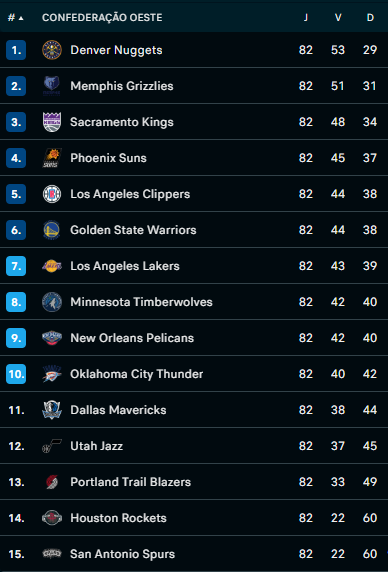Screen dimensions: 388x572
Task: Sort by J games played column
Action: tap(306, 18)
